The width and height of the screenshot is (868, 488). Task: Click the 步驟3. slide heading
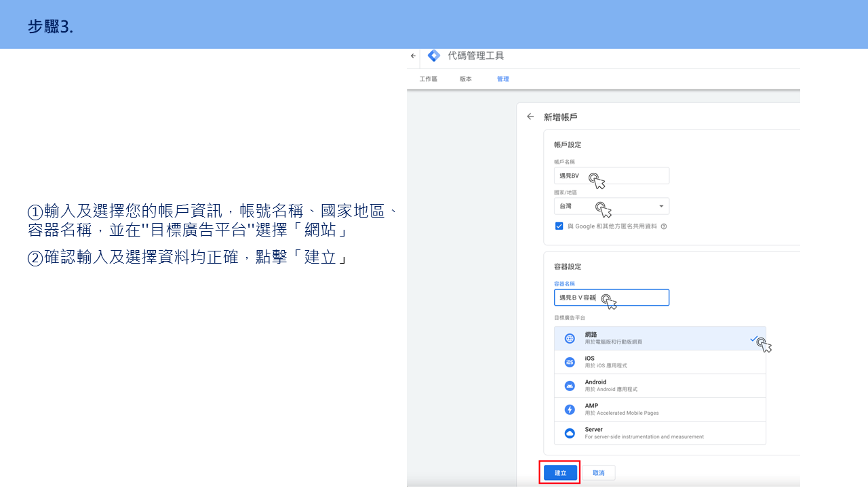coord(51,26)
